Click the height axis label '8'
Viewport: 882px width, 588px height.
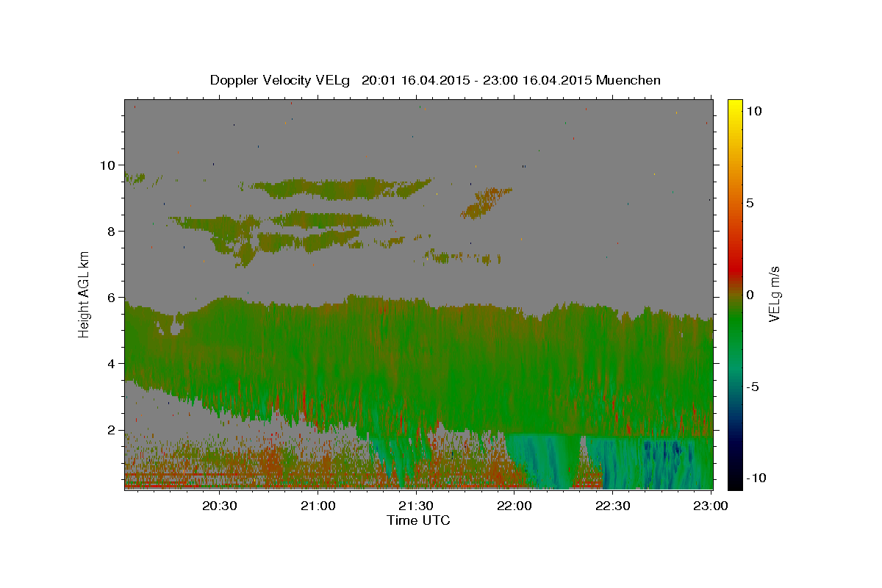(112, 232)
